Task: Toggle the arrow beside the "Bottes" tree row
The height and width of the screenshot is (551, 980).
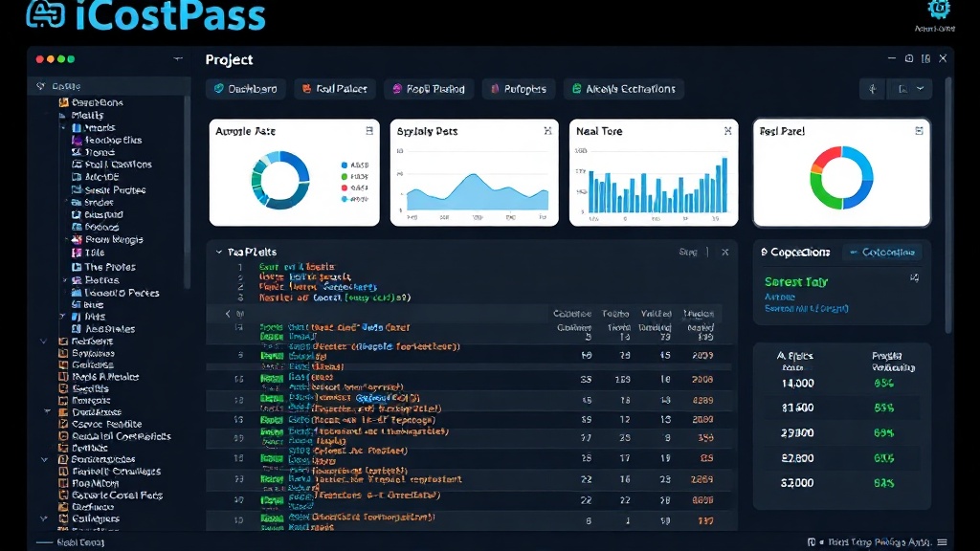Action: coord(65,280)
